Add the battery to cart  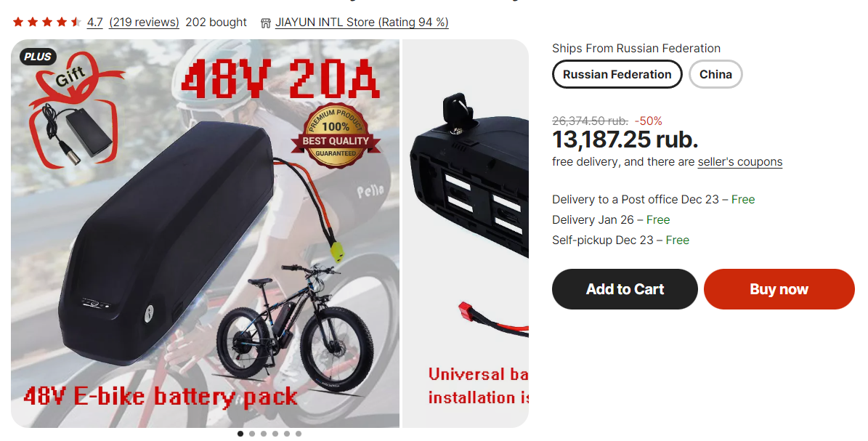[x=625, y=289]
